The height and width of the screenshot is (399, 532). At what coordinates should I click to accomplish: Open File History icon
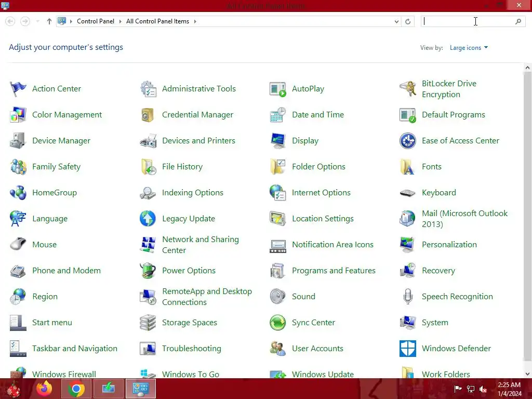coord(148,167)
